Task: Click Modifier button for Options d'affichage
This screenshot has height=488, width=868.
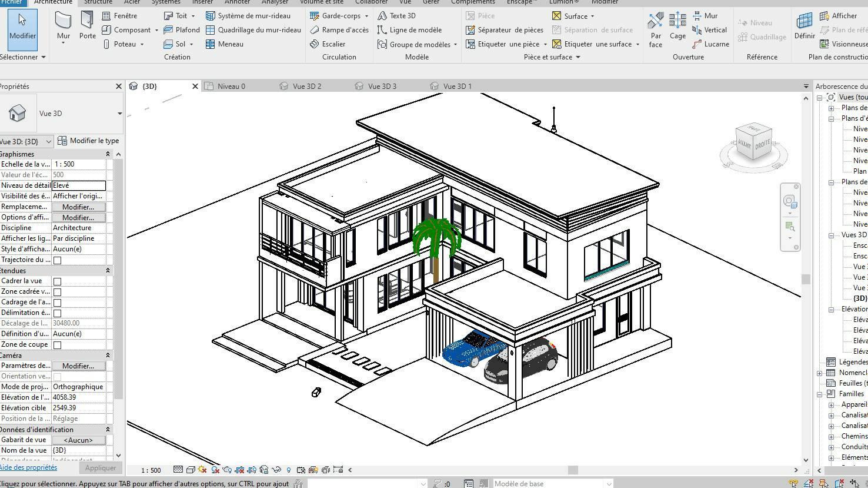Action: click(78, 218)
